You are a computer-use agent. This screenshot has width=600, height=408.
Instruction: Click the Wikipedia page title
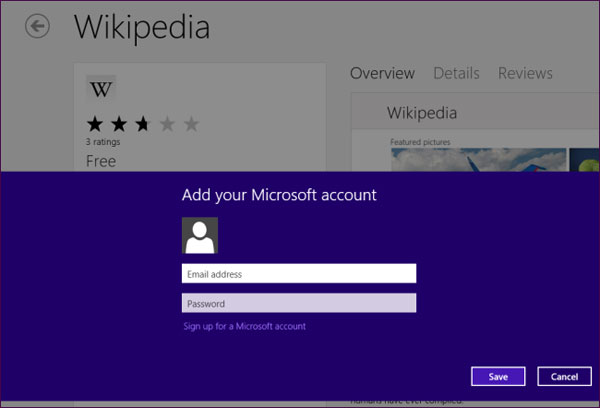(142, 27)
